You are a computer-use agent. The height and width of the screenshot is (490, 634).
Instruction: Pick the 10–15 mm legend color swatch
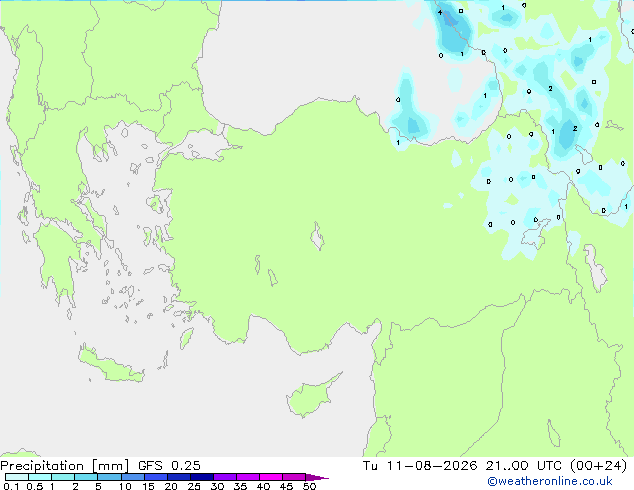pyautogui.click(x=132, y=477)
